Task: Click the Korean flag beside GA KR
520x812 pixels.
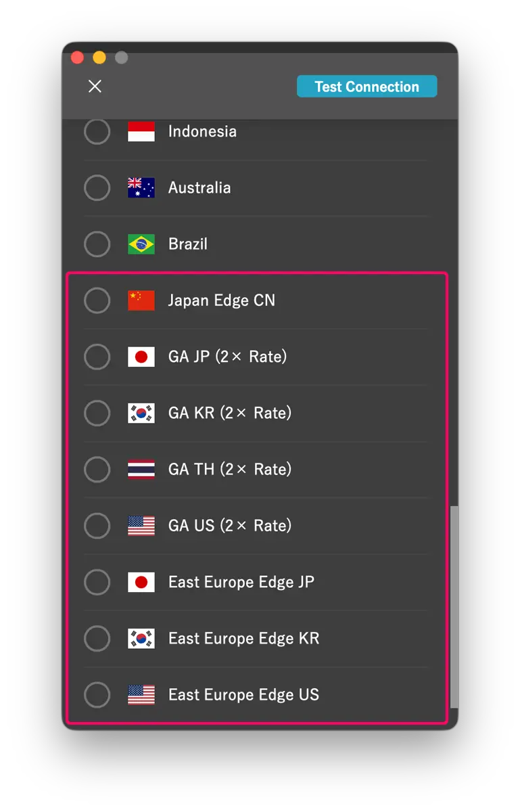Action: pyautogui.click(x=141, y=413)
